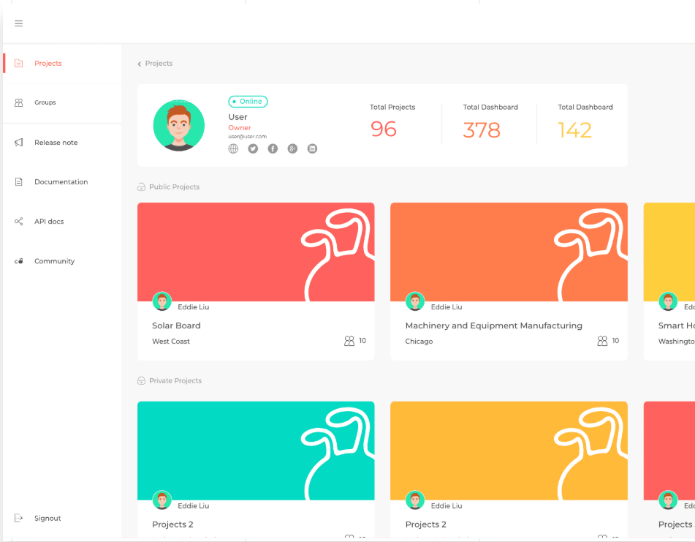Image resolution: width=695 pixels, height=542 pixels.
Task: Click the Private Projects lock icon
Action: pyautogui.click(x=141, y=381)
